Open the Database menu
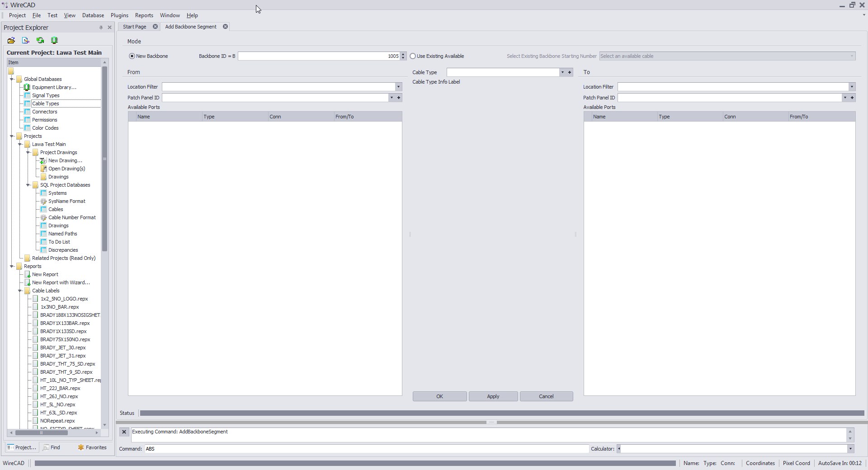Viewport: 868px width, 470px height. pyautogui.click(x=93, y=15)
